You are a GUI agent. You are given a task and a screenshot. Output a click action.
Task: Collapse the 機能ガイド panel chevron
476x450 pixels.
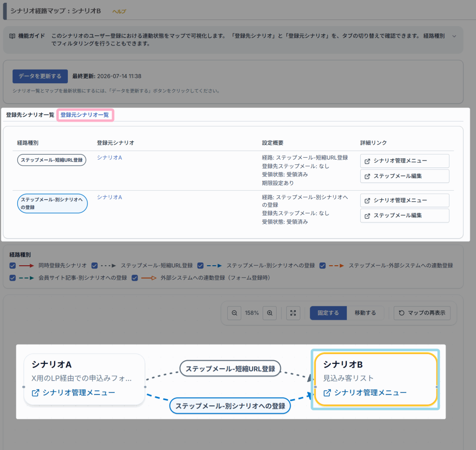pos(454,36)
